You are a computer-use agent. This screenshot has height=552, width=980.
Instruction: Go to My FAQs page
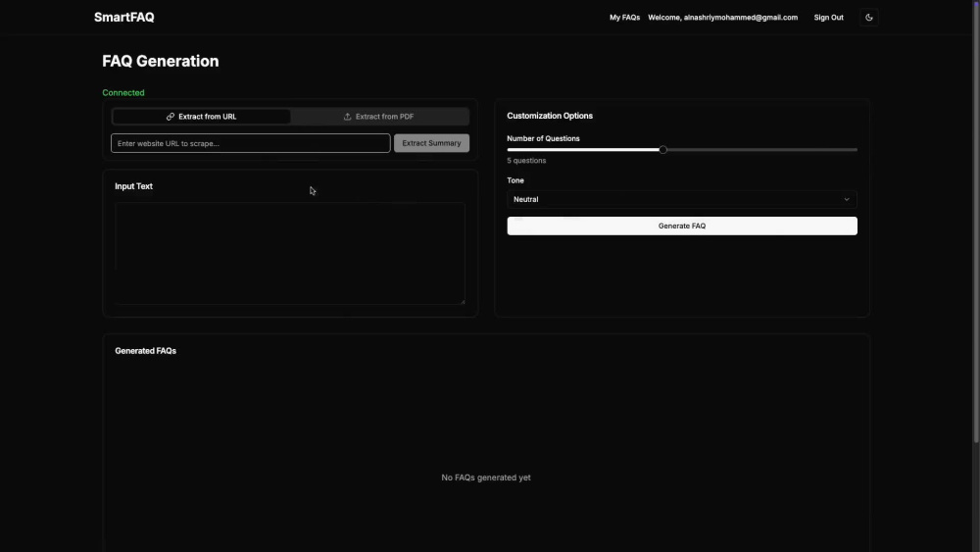pyautogui.click(x=624, y=18)
